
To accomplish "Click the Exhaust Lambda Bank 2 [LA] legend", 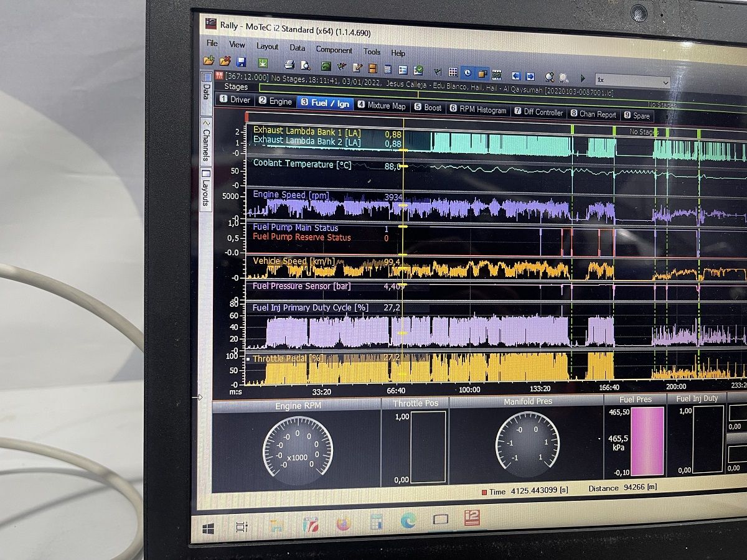I will [x=306, y=141].
